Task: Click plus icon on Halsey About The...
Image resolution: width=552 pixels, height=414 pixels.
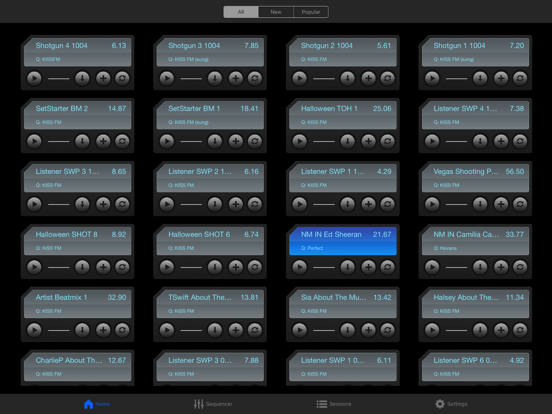Action: [x=501, y=330]
